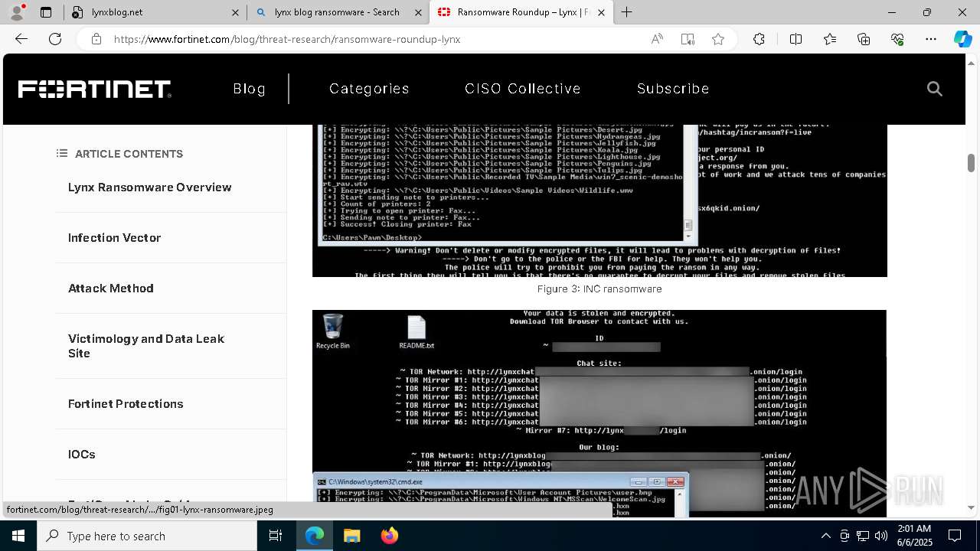The height and width of the screenshot is (551, 980).
Task: Open the Copilot sidebar
Action: point(962,39)
